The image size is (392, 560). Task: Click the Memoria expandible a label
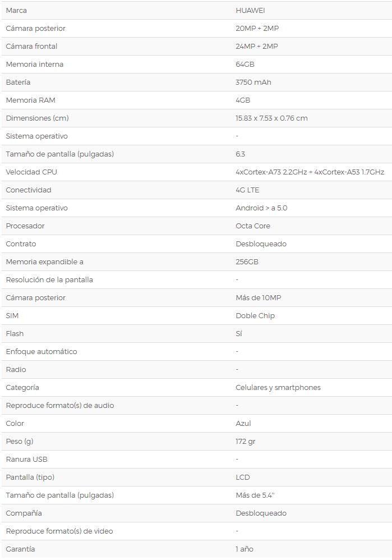coord(44,262)
